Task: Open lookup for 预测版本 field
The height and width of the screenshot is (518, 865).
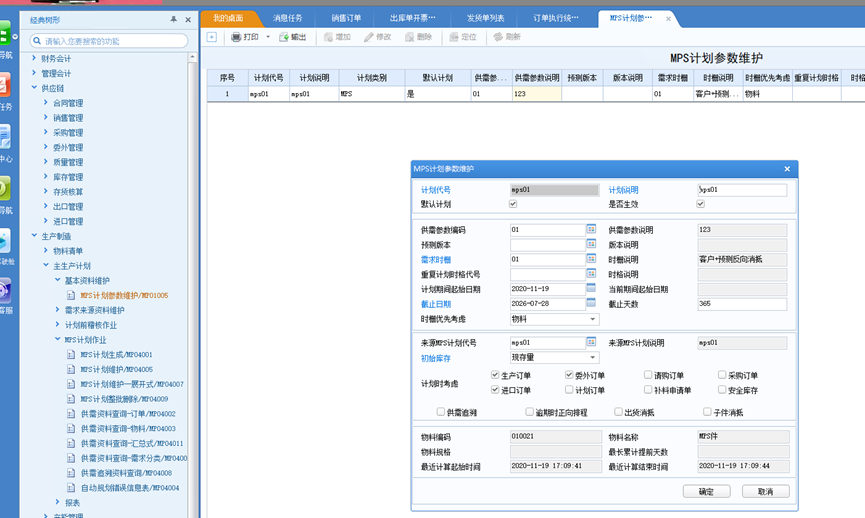Action: [591, 244]
